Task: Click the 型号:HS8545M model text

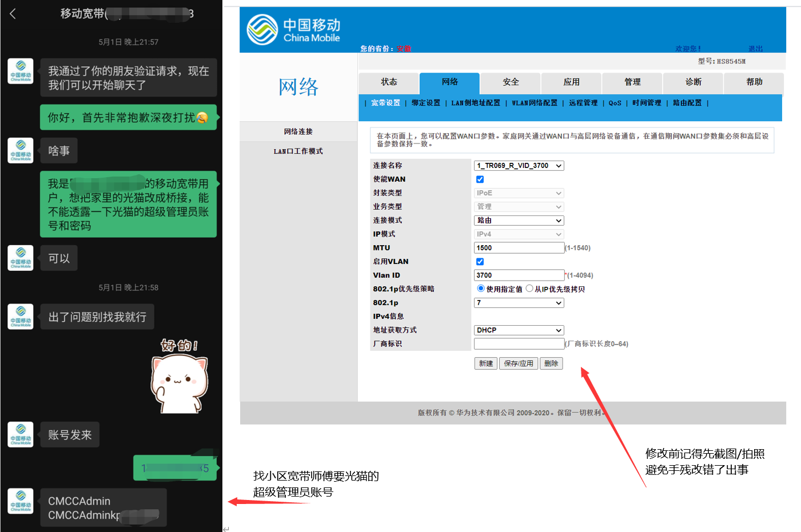Action: (x=722, y=61)
